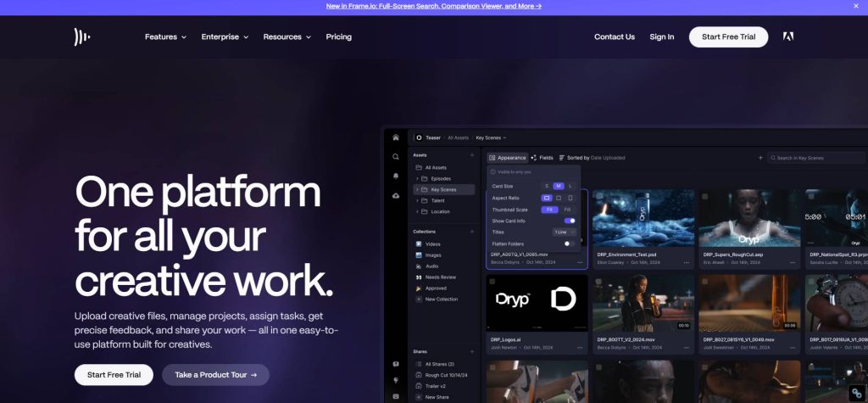Open notifications bell in app sidebar
Image resolution: width=868 pixels, height=403 pixels.
(396, 176)
